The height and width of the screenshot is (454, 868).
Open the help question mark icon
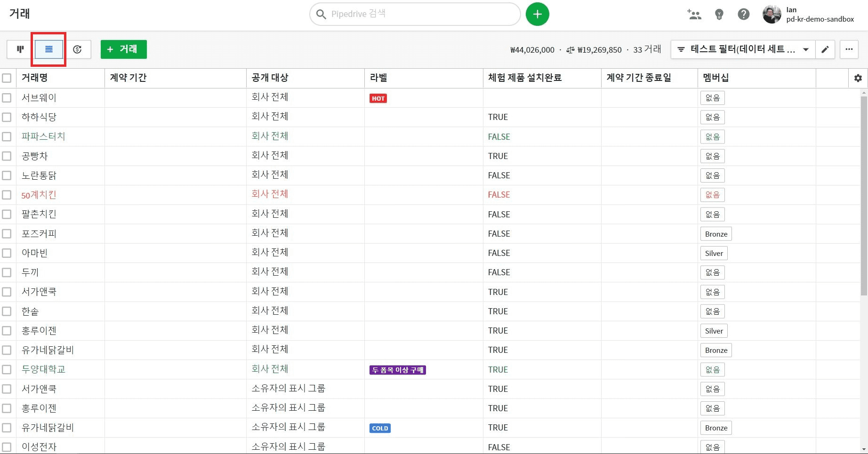tap(744, 14)
